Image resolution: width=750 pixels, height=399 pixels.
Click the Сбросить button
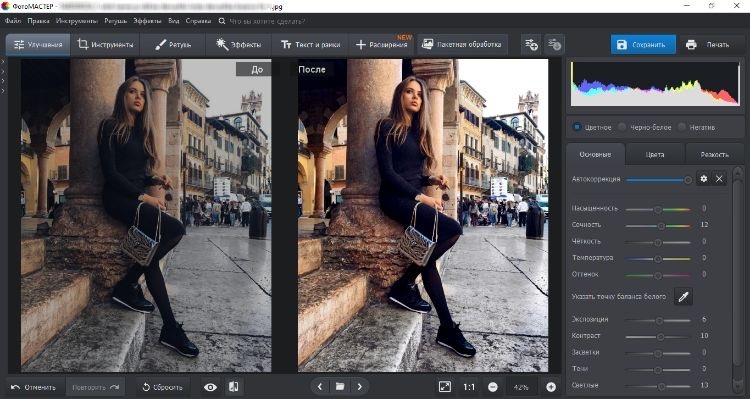point(163,387)
